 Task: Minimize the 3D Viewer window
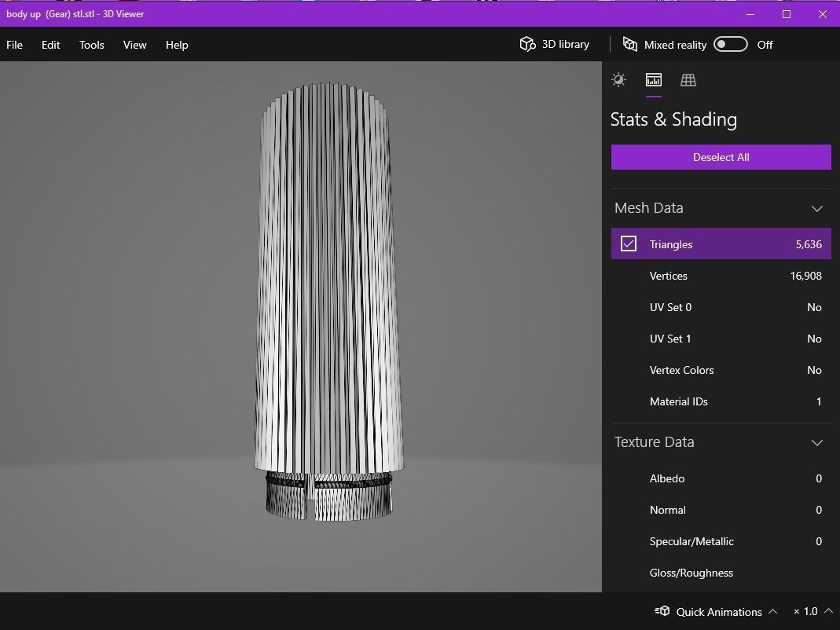tap(750, 14)
